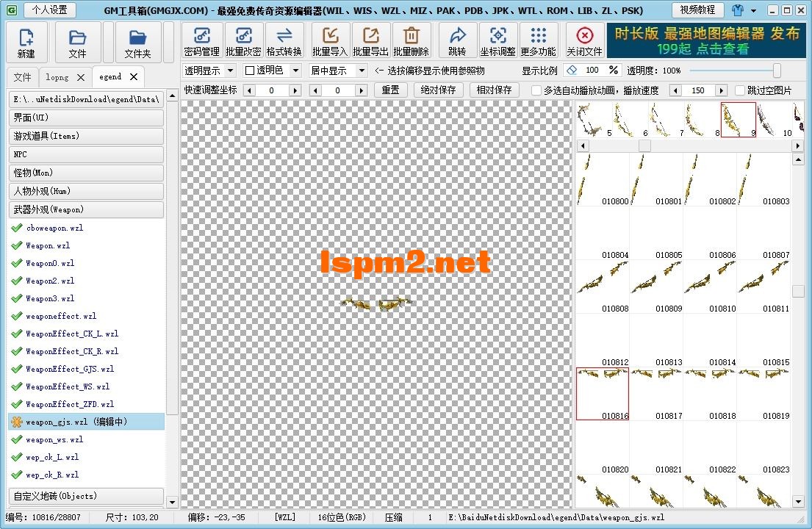
Task: Open the 文件夹 folder icon
Action: click(137, 43)
